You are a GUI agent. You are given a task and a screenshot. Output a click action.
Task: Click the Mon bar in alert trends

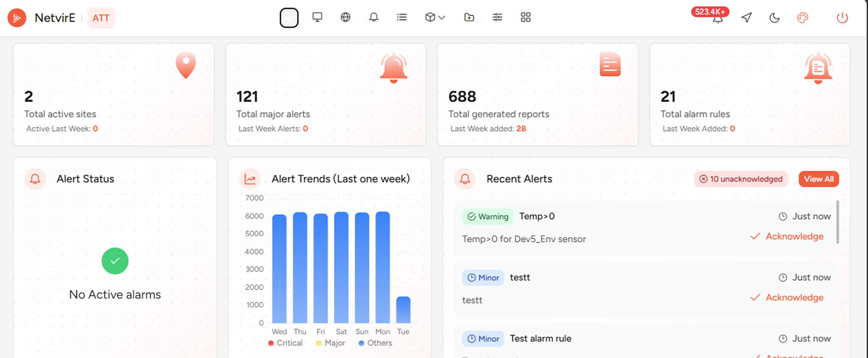pyautogui.click(x=383, y=267)
